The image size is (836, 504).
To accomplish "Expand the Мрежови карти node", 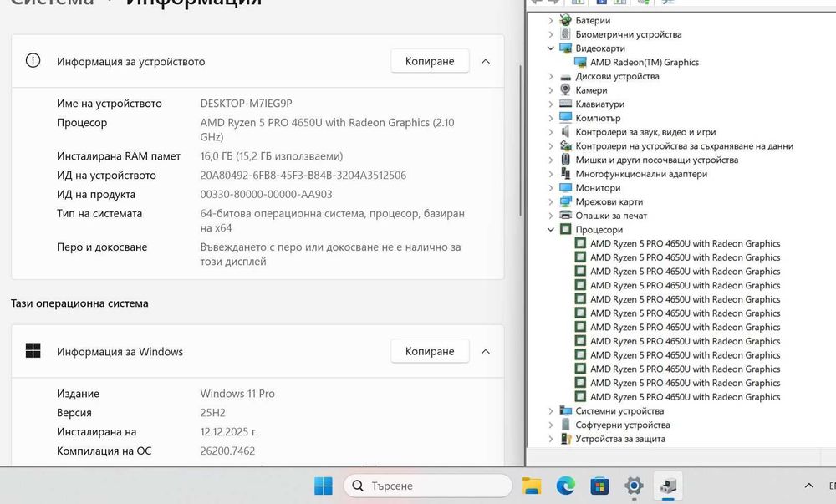I will [x=551, y=201].
